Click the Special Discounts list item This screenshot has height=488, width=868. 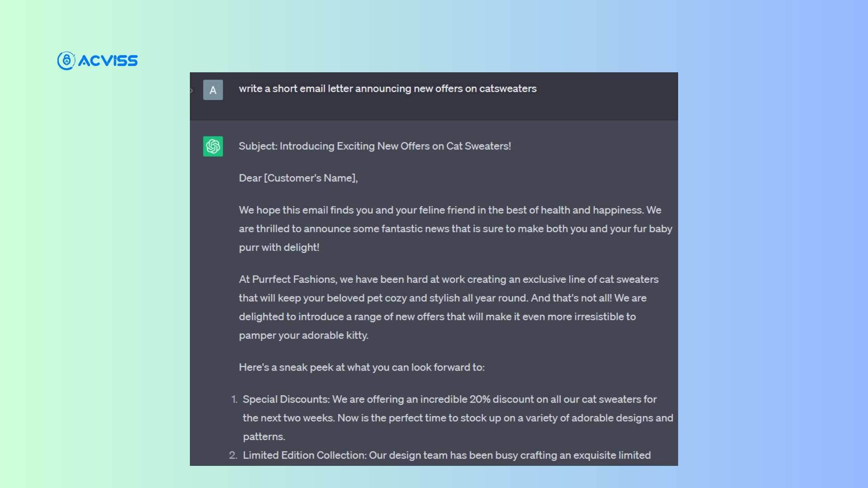click(449, 399)
